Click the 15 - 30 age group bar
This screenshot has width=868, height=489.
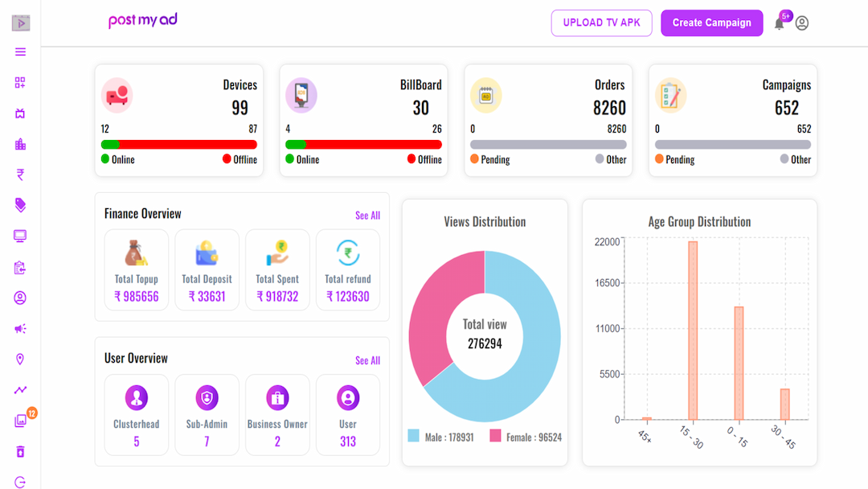[x=693, y=330]
